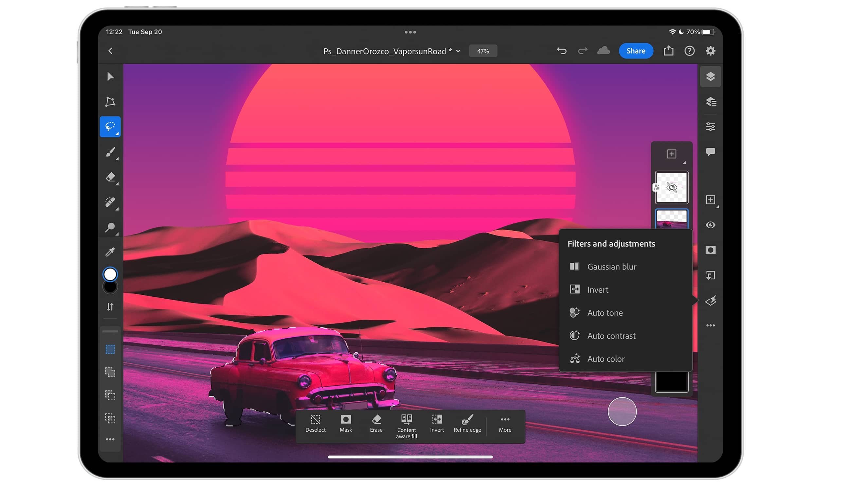868x488 pixels.
Task: Open more layer actions in taskbar
Action: point(710,325)
